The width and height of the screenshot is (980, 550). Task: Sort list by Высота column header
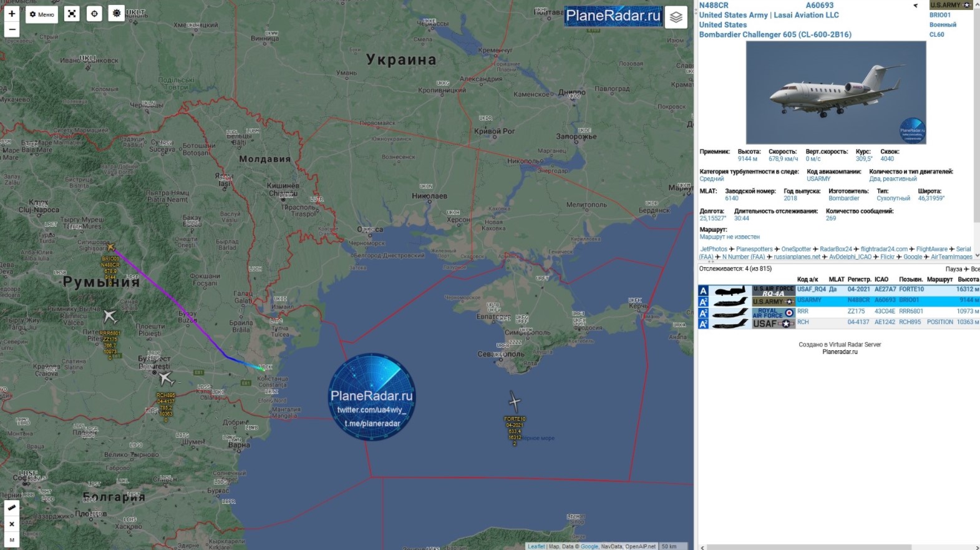968,279
